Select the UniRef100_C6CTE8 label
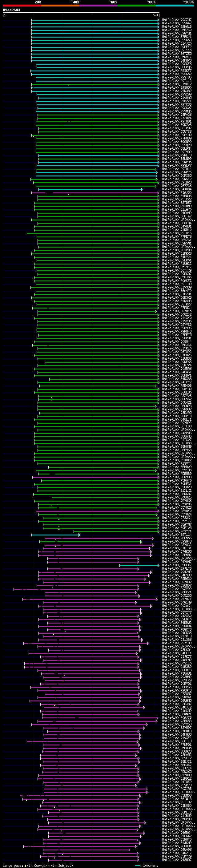Viewport: 197px width, 868px height. pos(176,741)
